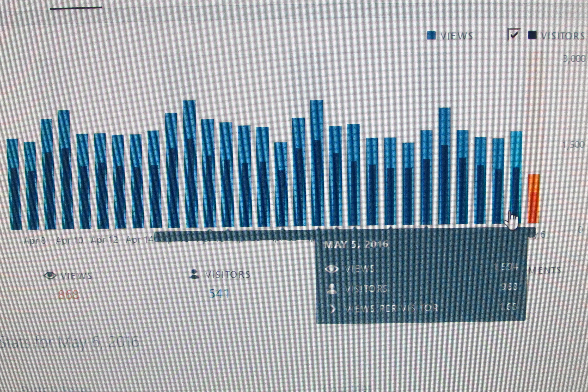
Task: Select the orange May 6 bar
Action: point(534,199)
